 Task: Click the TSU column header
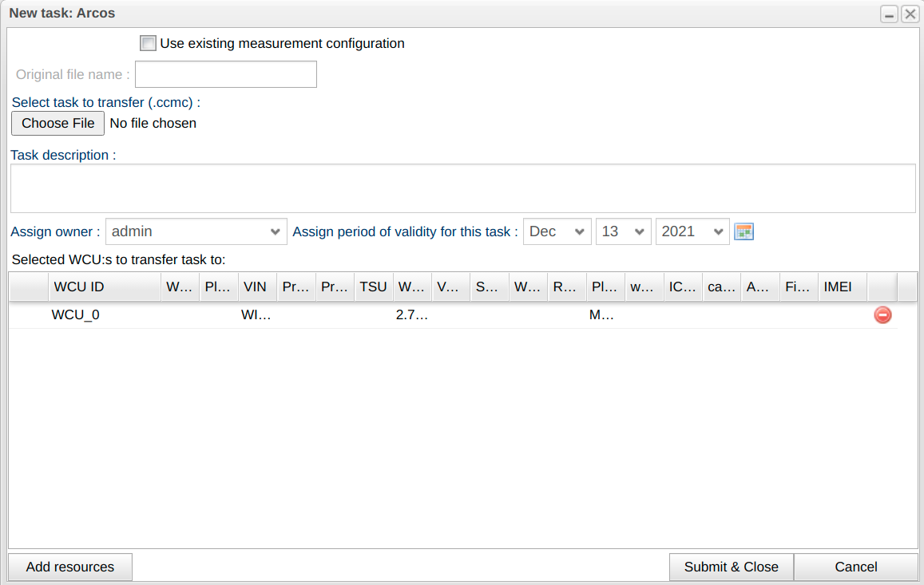click(x=373, y=287)
